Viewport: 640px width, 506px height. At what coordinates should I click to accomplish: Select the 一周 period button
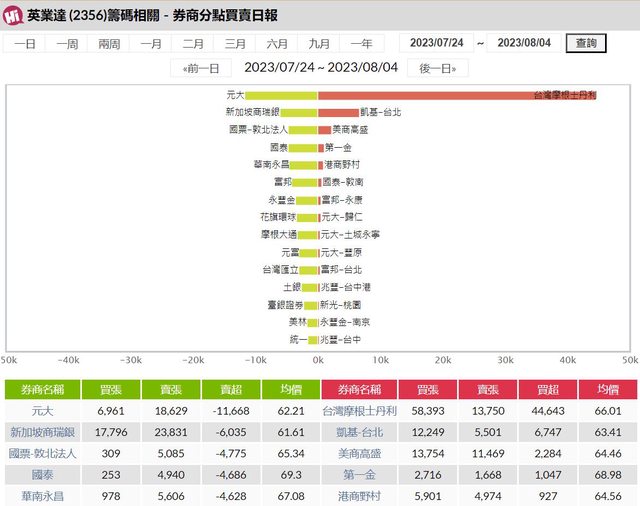click(x=68, y=44)
